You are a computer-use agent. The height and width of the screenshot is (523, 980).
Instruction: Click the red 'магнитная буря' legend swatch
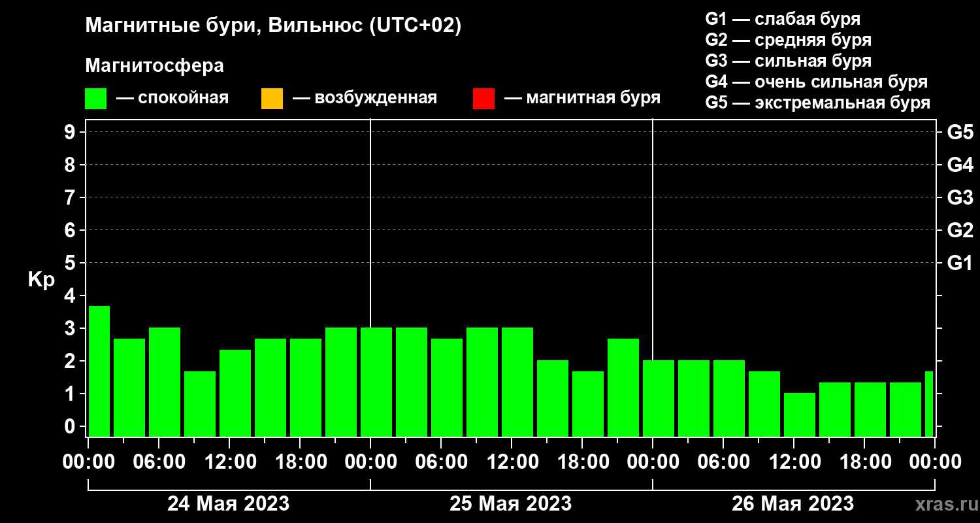coord(483,99)
